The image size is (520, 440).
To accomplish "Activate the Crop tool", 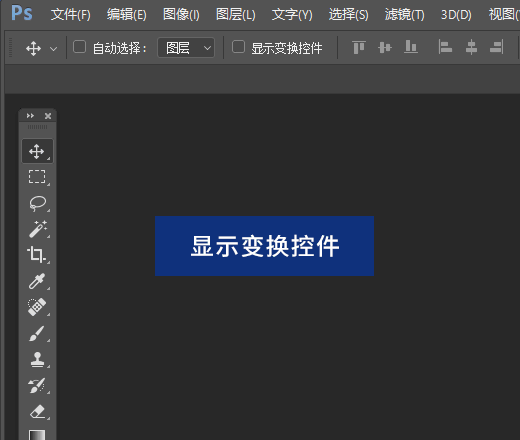I will click(37, 255).
